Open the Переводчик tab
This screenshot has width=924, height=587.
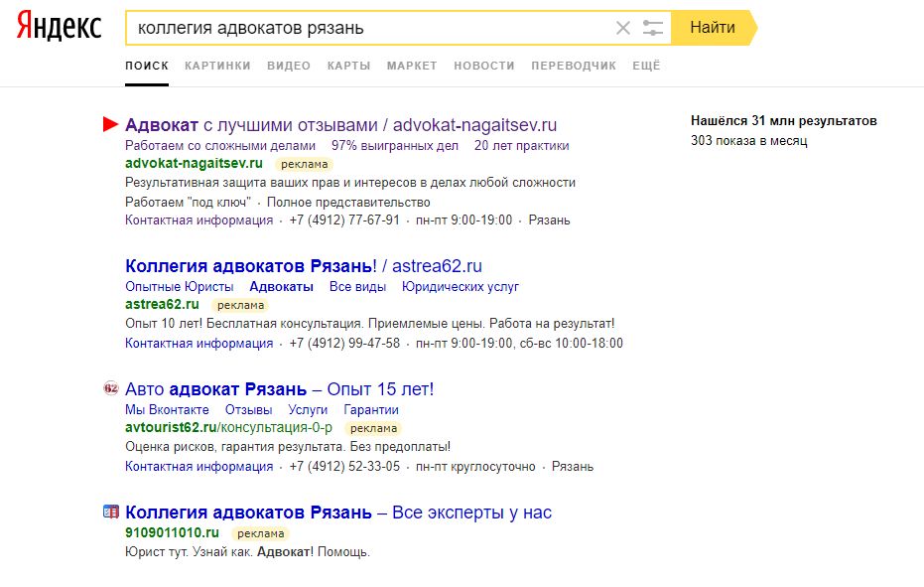tap(574, 67)
